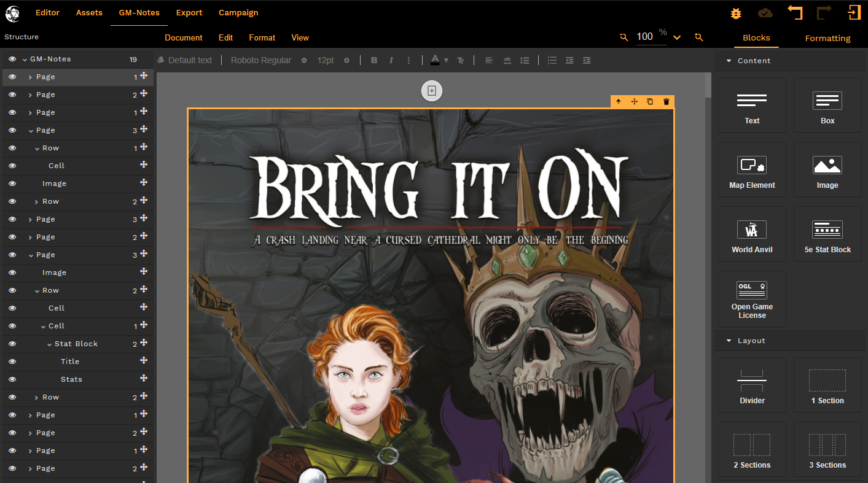Click the numbered list icon

point(552,60)
